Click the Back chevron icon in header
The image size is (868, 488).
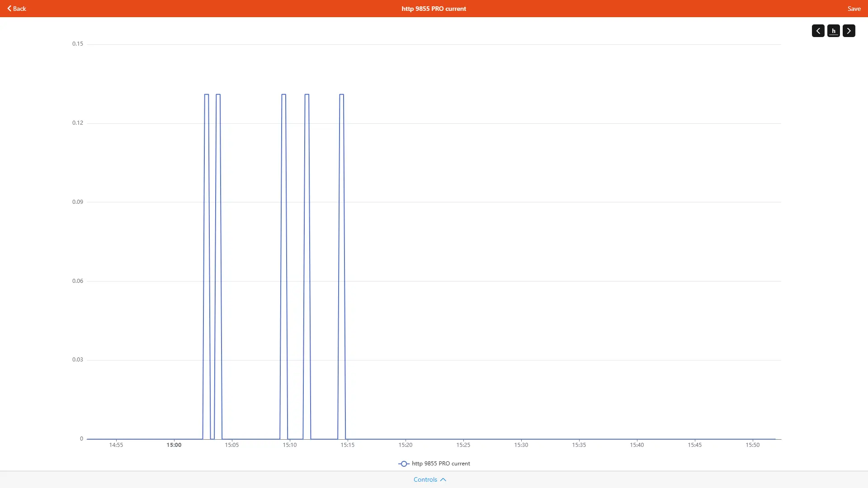9,9
